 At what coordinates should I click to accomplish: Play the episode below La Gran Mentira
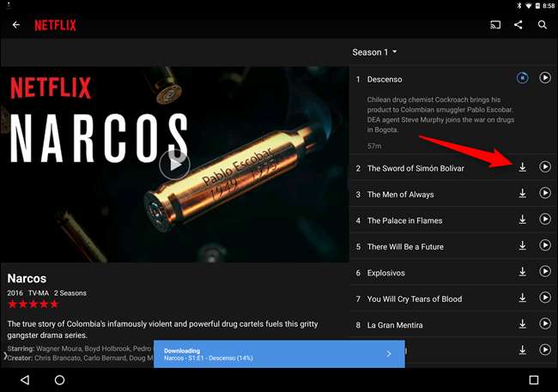(x=545, y=350)
